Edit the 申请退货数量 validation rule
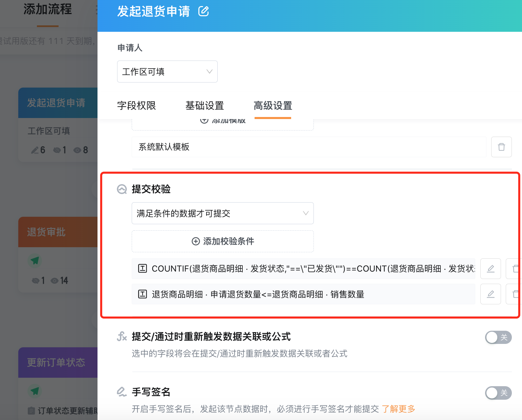 [x=491, y=294]
